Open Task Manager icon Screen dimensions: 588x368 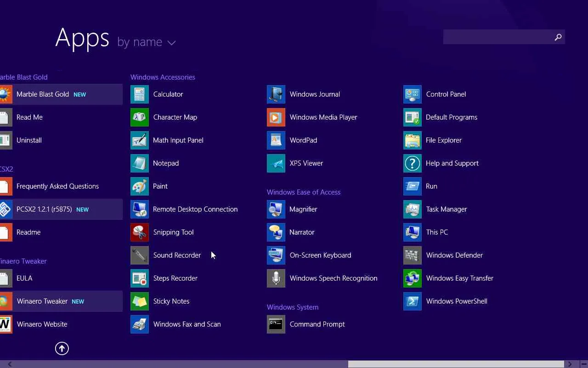tap(413, 209)
